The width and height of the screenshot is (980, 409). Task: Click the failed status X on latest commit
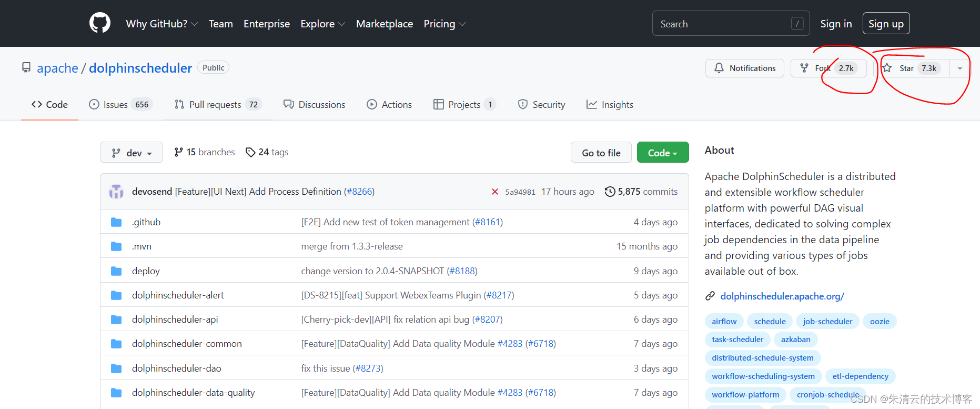point(495,192)
